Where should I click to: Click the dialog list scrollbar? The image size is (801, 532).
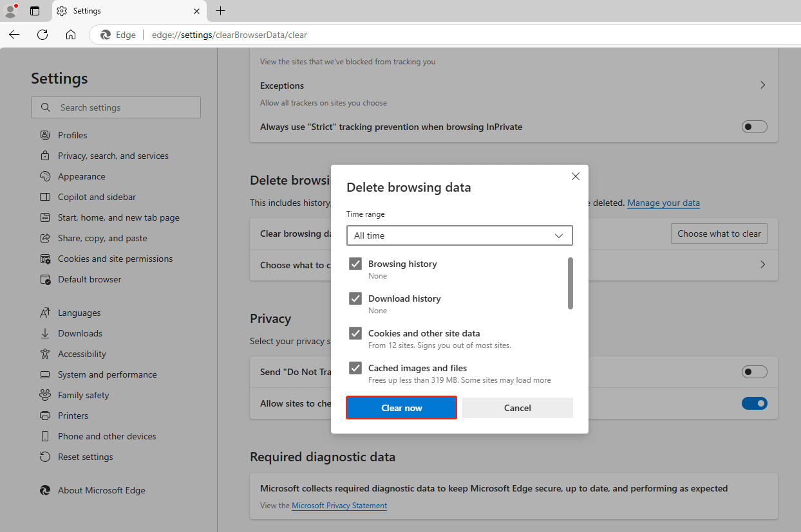(570, 283)
